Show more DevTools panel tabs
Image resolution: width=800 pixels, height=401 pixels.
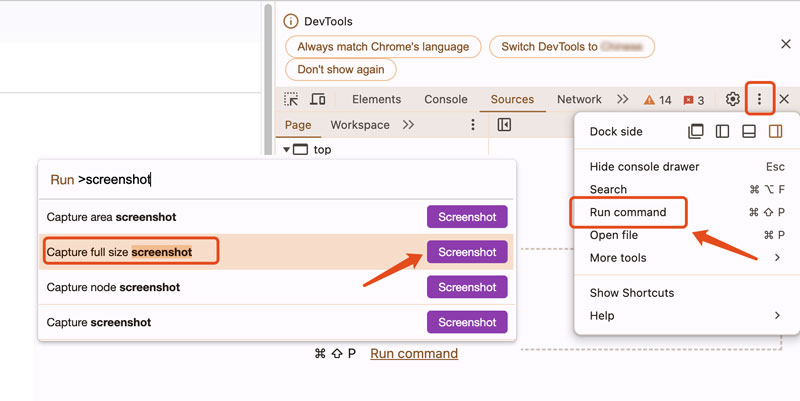622,99
